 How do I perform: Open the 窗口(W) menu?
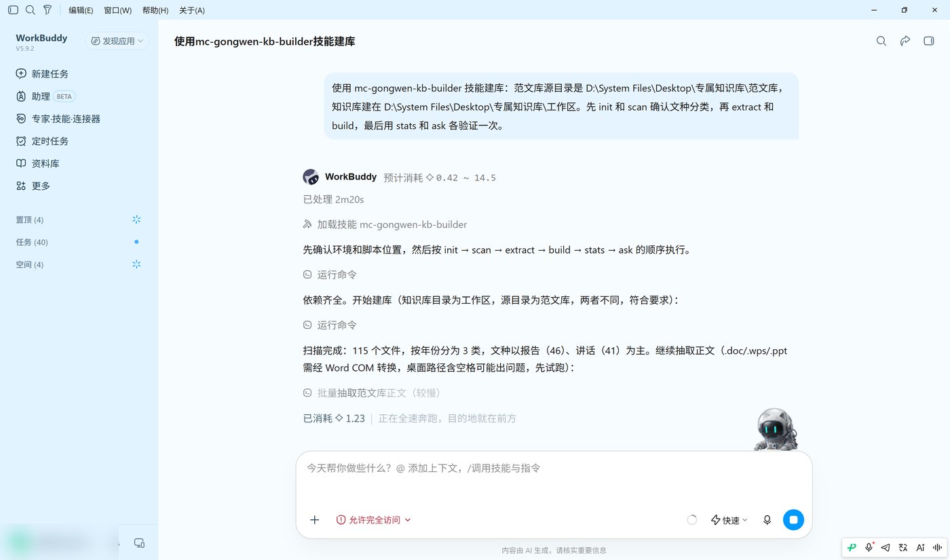click(117, 10)
